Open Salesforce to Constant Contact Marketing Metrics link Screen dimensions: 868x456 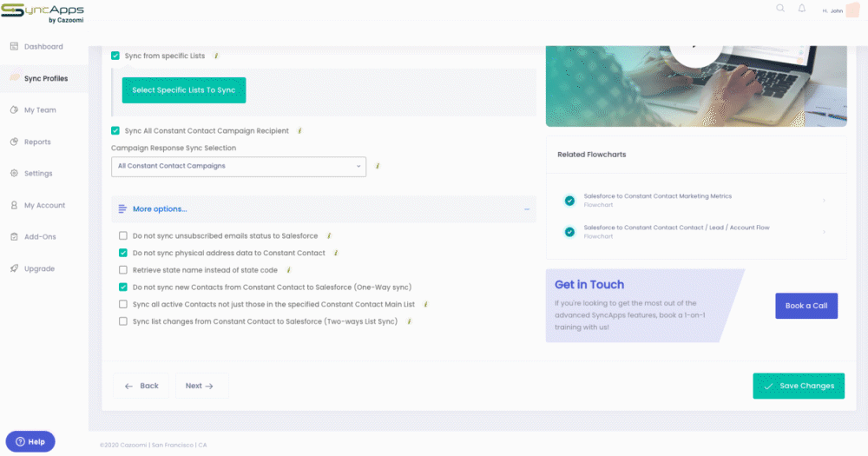(x=658, y=196)
